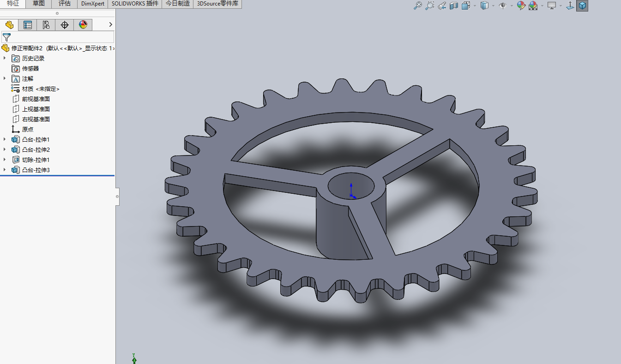This screenshot has height=364, width=621.
Task: Select the 切除-拉伸1 cut feature
Action: pyautogui.click(x=36, y=160)
